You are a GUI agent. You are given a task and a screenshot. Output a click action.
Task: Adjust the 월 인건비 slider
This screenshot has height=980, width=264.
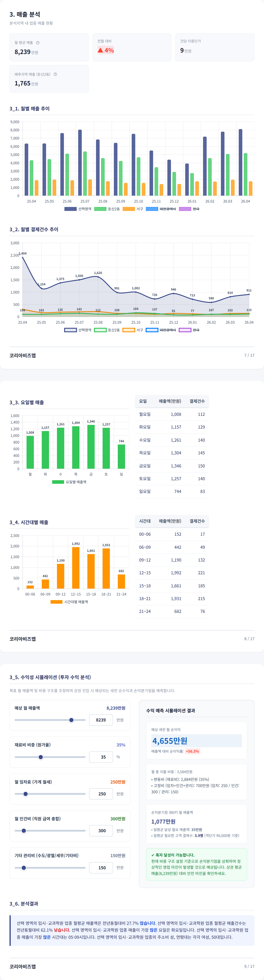click(50, 830)
